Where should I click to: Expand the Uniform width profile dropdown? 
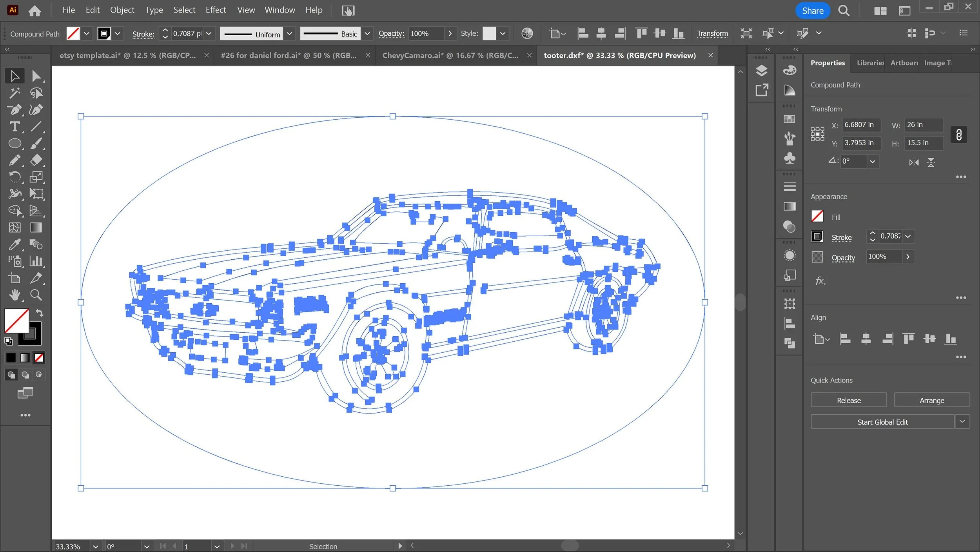[x=289, y=34]
